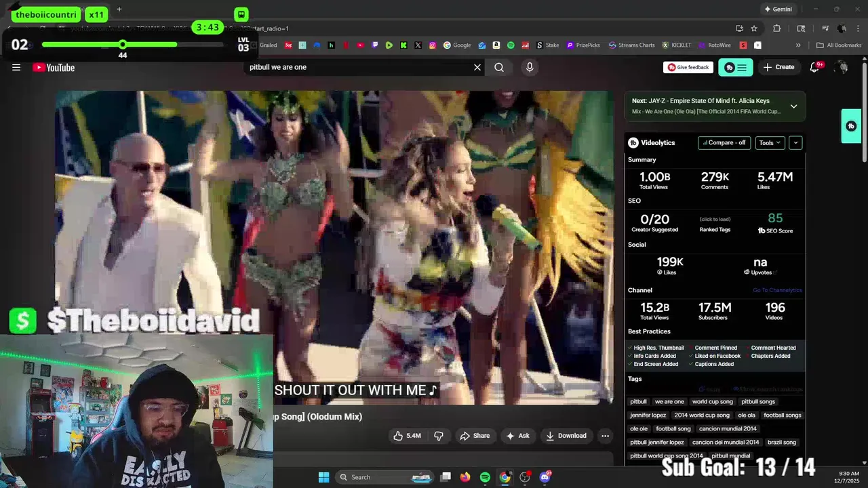Open the KICKLET bookmark

click(677, 45)
